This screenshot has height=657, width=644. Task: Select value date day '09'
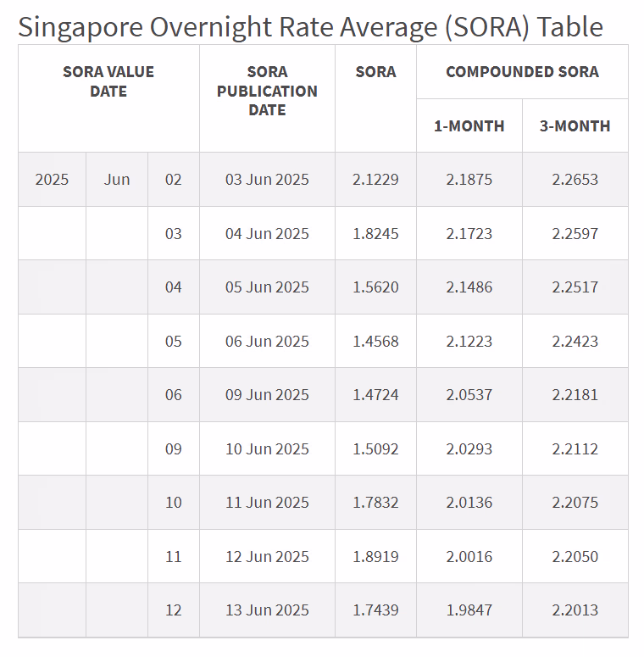[174, 448]
